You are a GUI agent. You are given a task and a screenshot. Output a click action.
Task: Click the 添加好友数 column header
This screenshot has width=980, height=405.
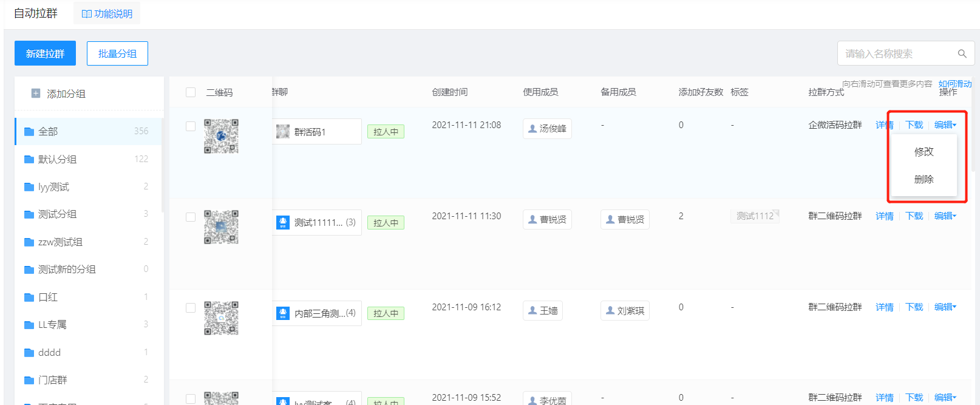701,92
